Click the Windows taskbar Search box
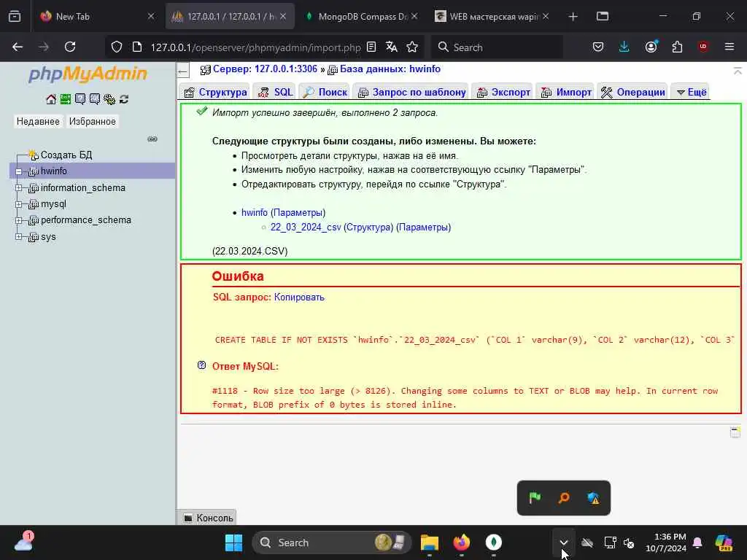This screenshot has width=747, height=560. (x=332, y=542)
